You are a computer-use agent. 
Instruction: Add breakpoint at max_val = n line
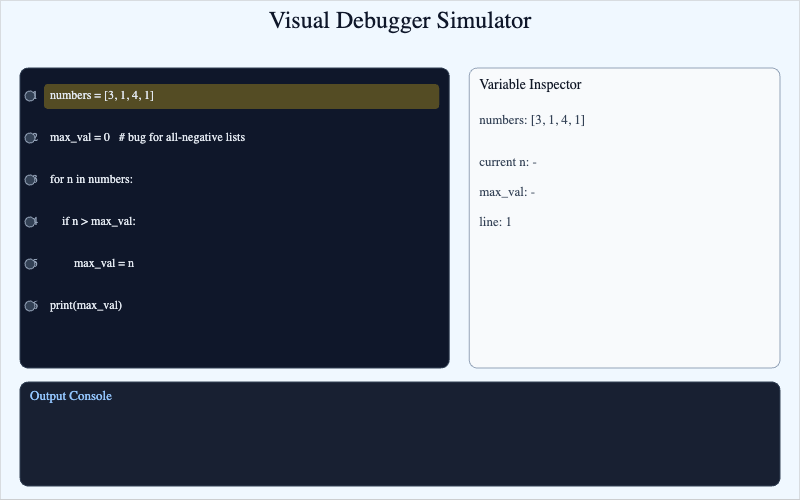[x=30, y=264]
